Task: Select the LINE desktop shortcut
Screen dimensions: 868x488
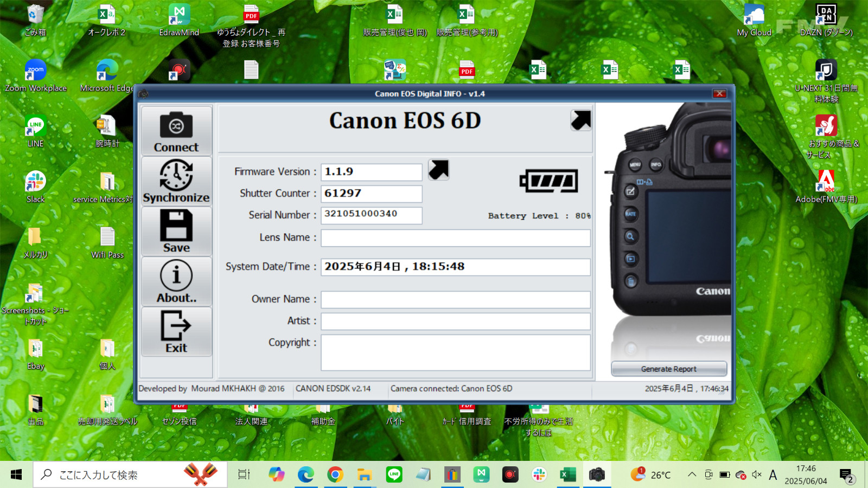Action: (x=35, y=132)
